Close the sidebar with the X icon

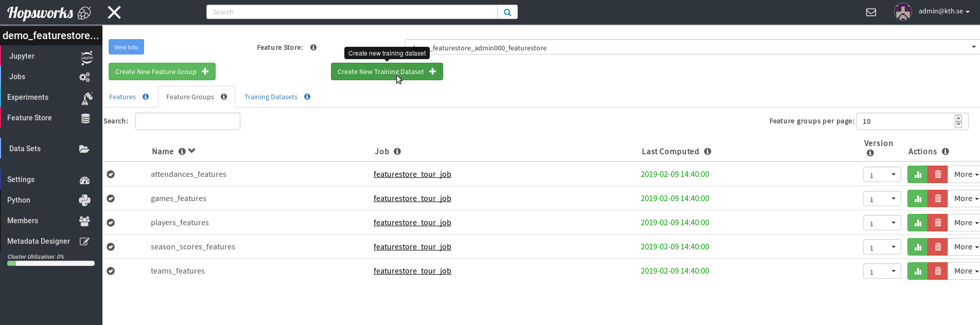tap(114, 12)
